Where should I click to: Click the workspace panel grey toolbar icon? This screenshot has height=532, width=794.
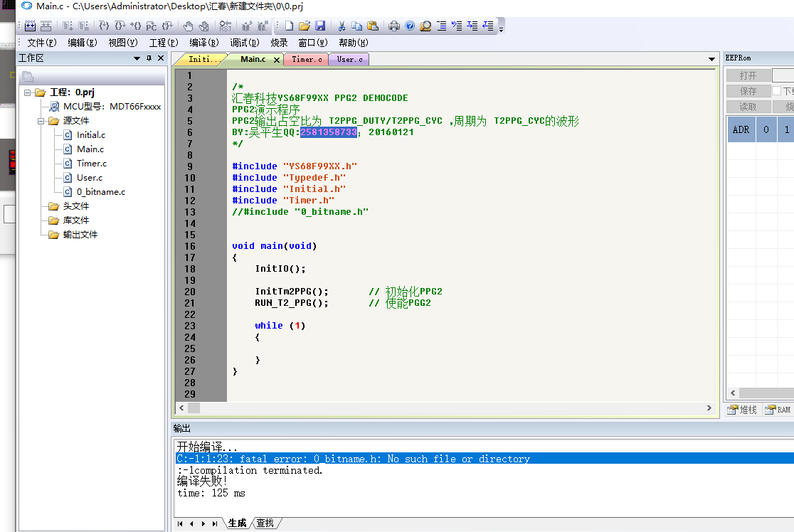coord(28,76)
